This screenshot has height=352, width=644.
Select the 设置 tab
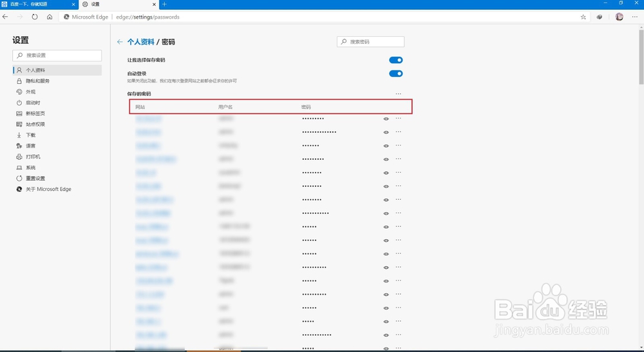tap(119, 4)
